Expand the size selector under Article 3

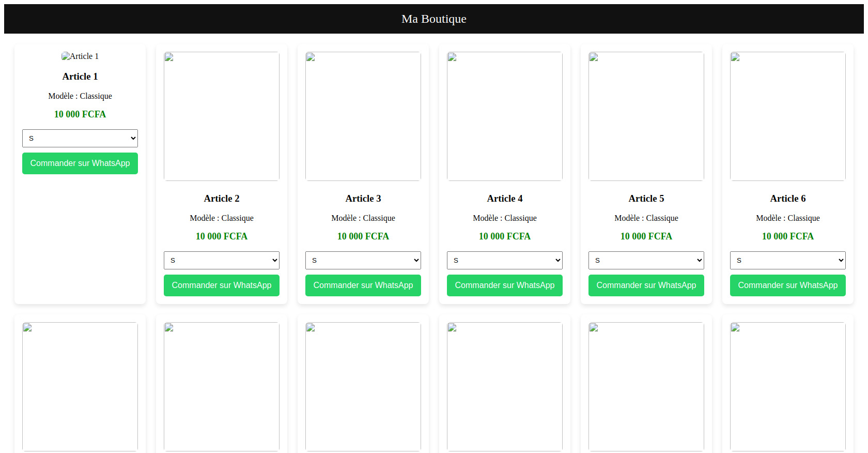[363, 260]
